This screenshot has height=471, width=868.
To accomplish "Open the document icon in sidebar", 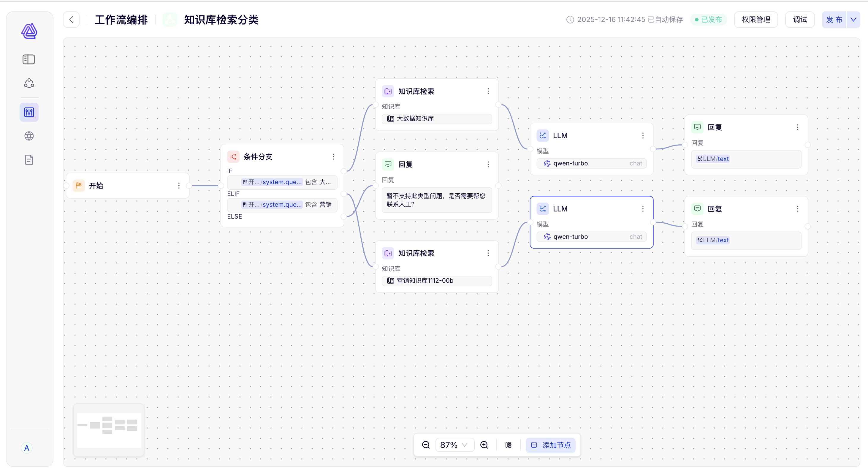I will click(29, 159).
